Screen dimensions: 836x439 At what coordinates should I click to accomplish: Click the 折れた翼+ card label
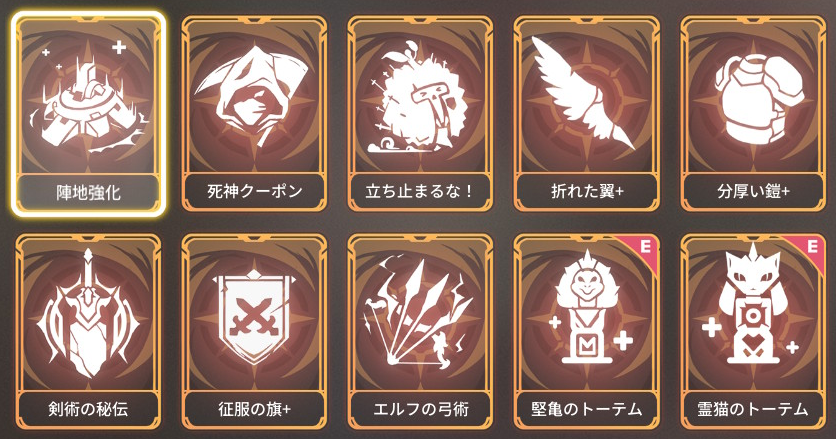(x=586, y=191)
